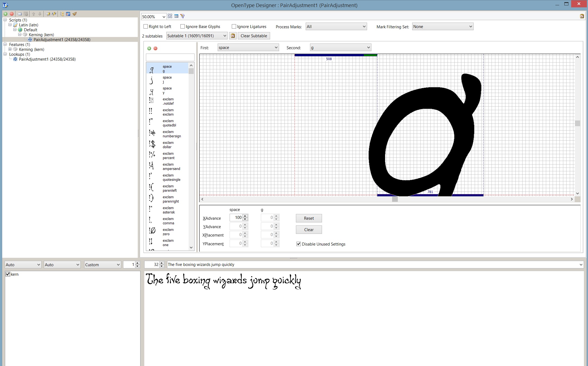Click the green add glyph pair icon

(x=149, y=48)
